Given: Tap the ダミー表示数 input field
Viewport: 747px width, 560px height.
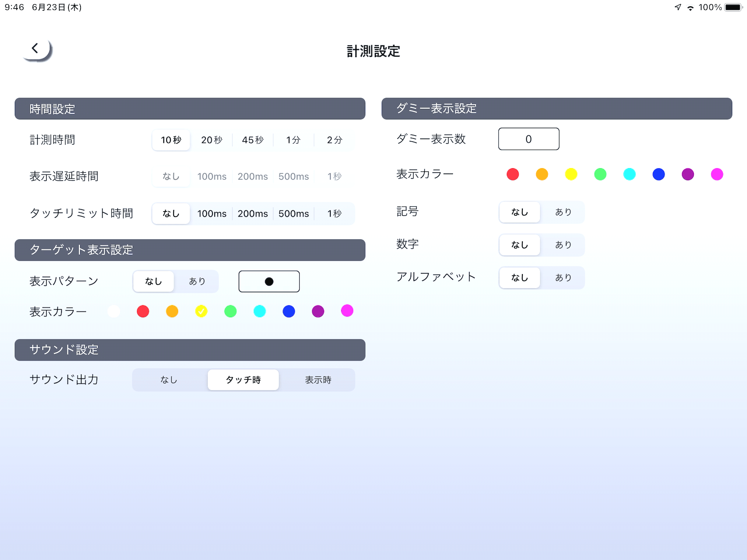Looking at the screenshot, I should pyautogui.click(x=528, y=139).
